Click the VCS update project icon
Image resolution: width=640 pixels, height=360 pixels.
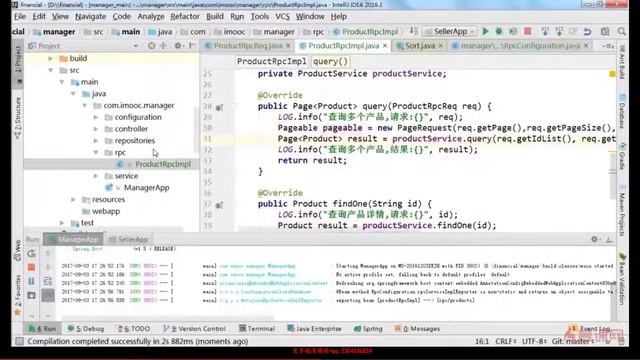click(545, 31)
